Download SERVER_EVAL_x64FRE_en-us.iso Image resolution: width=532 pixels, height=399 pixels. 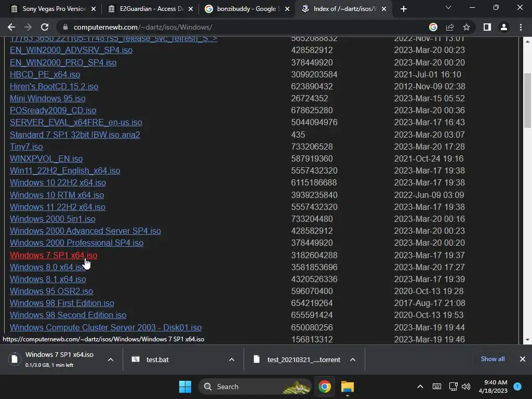click(76, 122)
